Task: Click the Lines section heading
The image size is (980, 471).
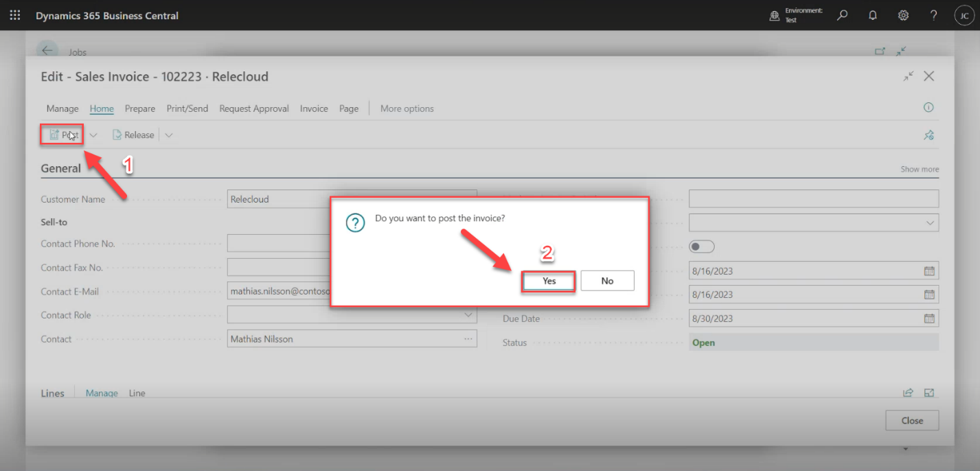Action: (52, 393)
